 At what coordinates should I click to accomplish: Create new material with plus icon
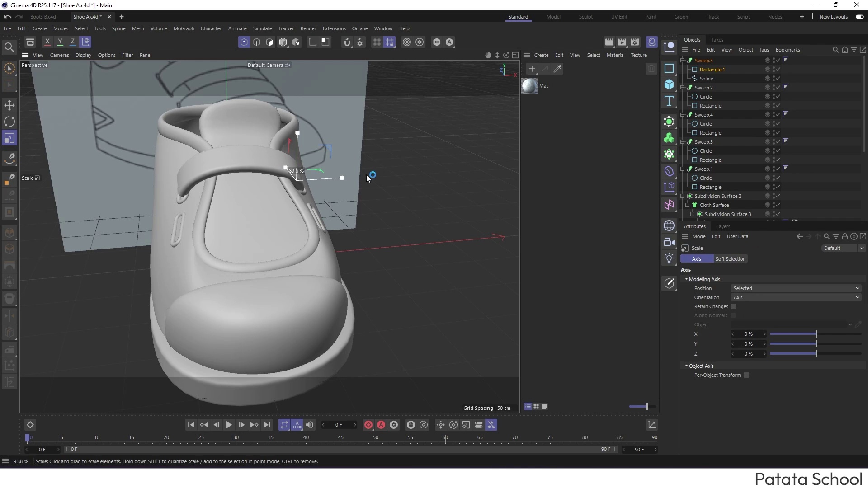tap(532, 69)
